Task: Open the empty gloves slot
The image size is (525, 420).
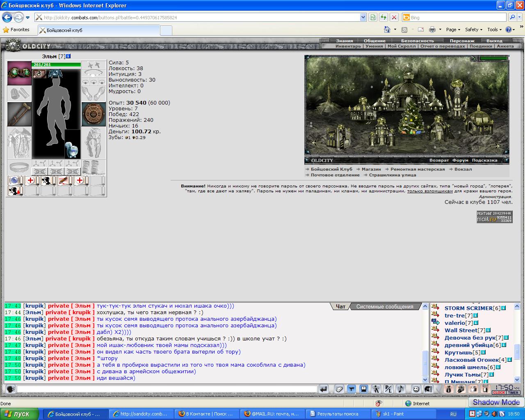Action: pos(94,94)
